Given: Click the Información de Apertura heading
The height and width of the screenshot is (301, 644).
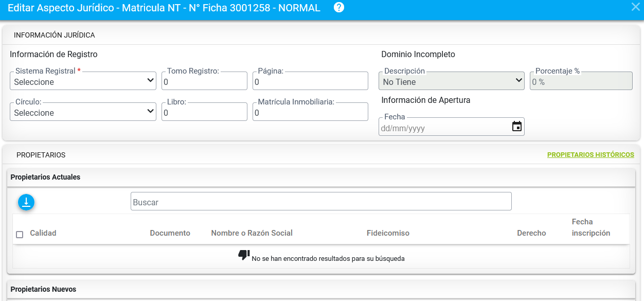Looking at the screenshot, I should pos(426,100).
